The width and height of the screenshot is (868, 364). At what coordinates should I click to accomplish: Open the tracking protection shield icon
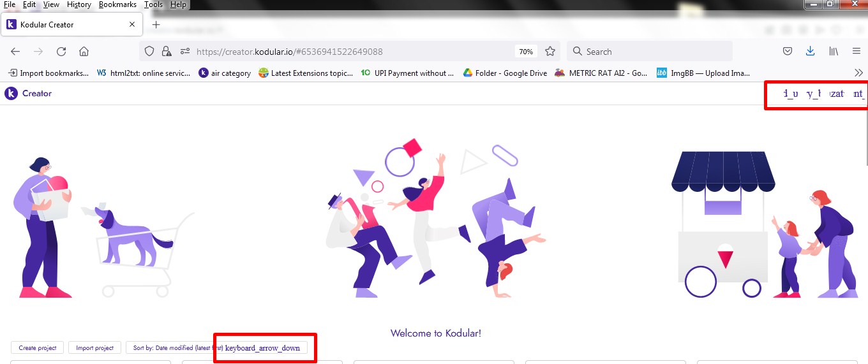click(149, 52)
